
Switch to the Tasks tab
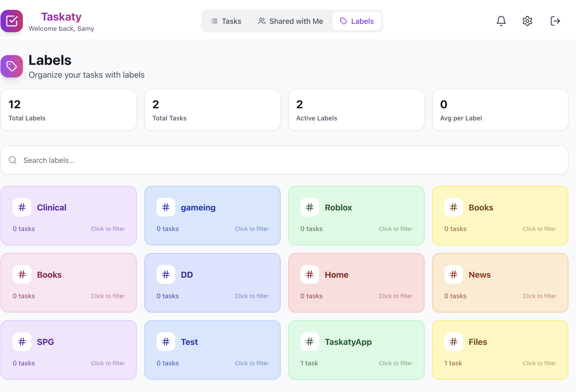point(226,21)
